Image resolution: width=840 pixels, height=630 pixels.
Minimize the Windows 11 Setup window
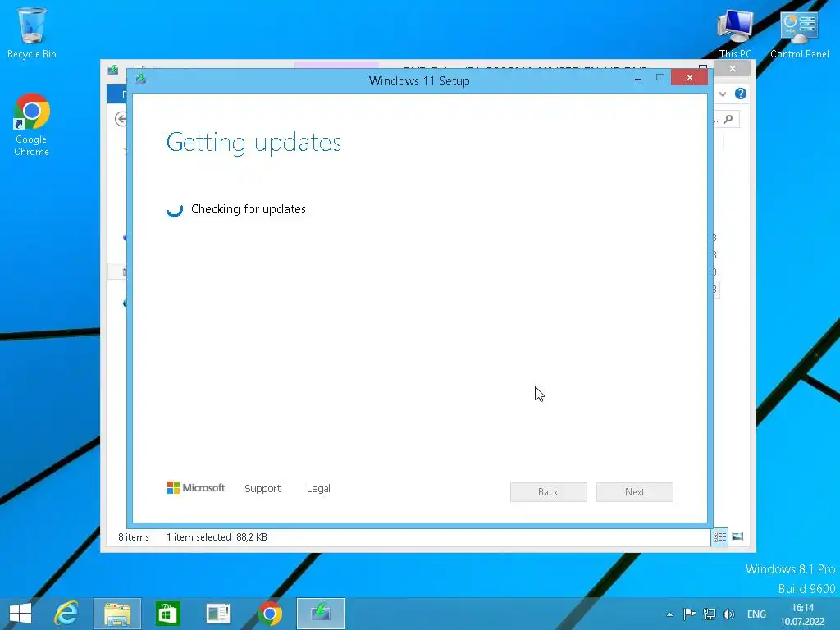pos(638,79)
